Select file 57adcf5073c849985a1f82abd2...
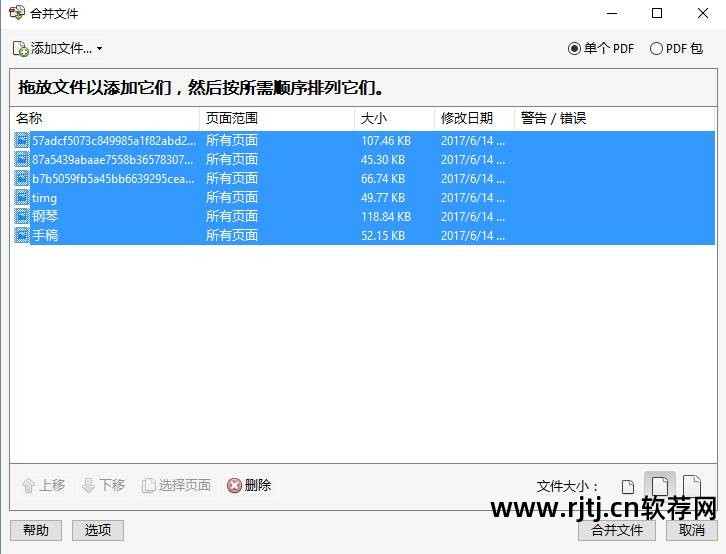This screenshot has width=726, height=554. coord(363,141)
